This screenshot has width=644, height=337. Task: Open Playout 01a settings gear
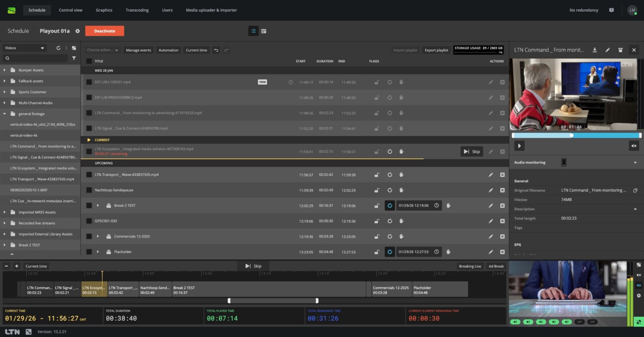(x=78, y=31)
